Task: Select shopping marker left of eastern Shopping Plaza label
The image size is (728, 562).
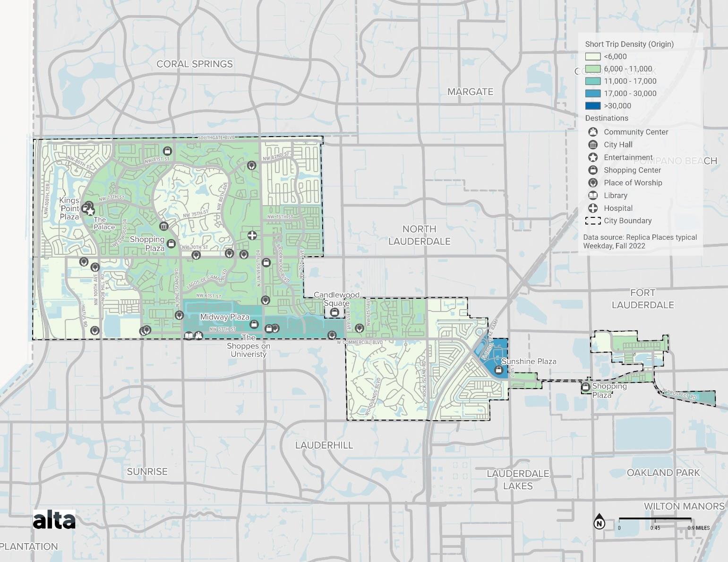Action: 586,387
